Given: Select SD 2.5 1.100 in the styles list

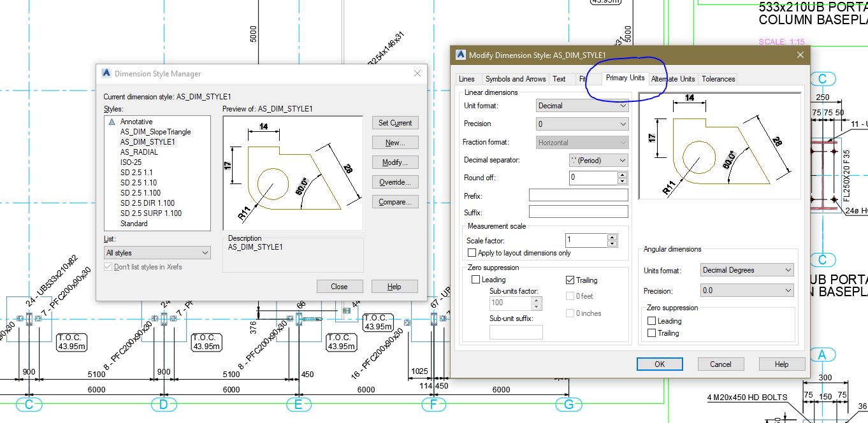Looking at the screenshot, I should (140, 193).
